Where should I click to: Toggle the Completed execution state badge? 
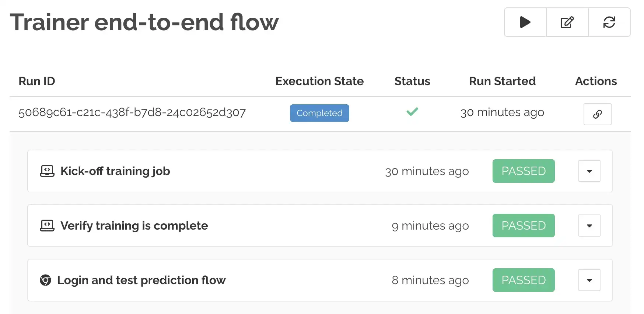[319, 113]
